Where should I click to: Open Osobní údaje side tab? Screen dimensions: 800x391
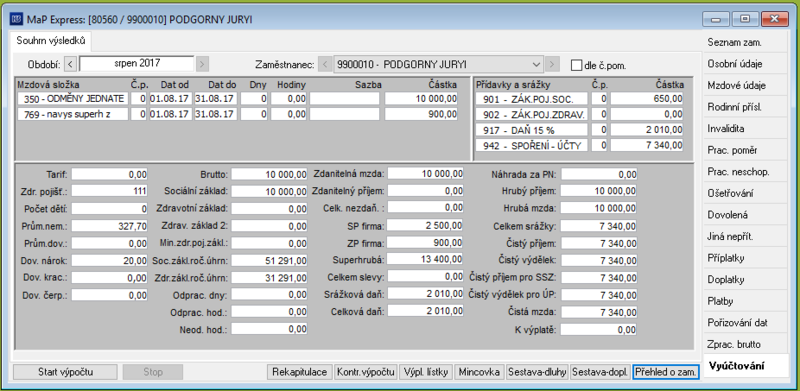pos(745,64)
